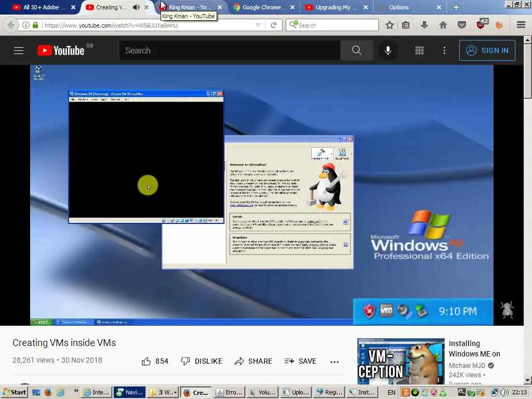Switch to Uplo... taskbar window
The image size is (532, 399).
296,392
